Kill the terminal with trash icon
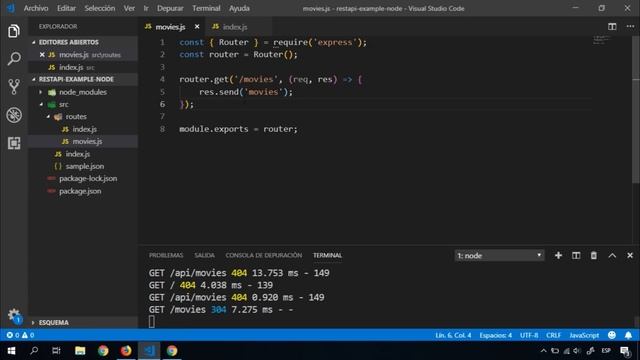Image resolution: width=640 pixels, height=360 pixels. click(x=594, y=256)
